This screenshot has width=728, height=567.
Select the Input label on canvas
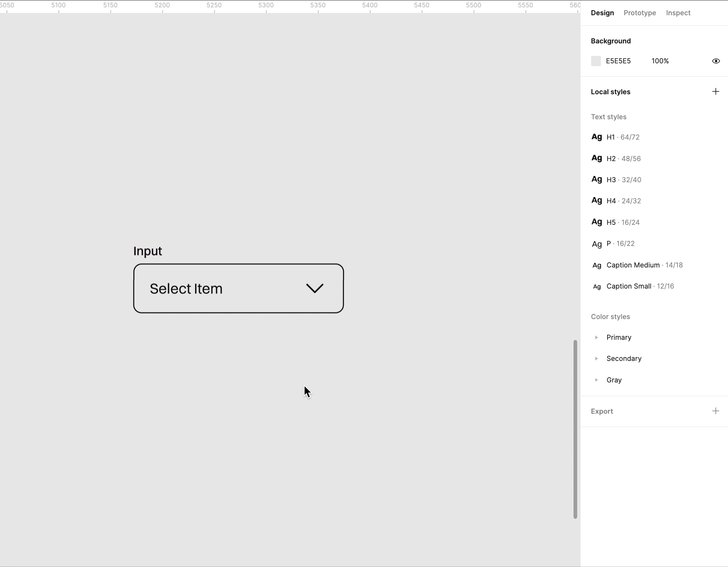[147, 251]
